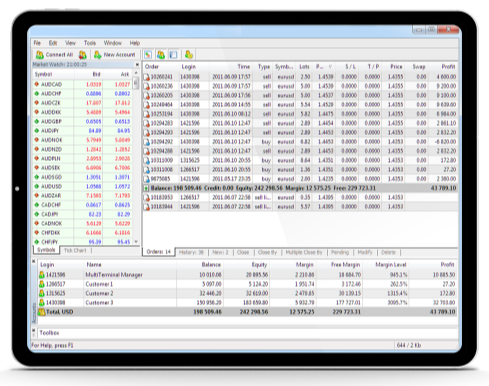The height and width of the screenshot is (386, 489).
Task: Switch to the Tick Chart tab
Action: [x=75, y=250]
